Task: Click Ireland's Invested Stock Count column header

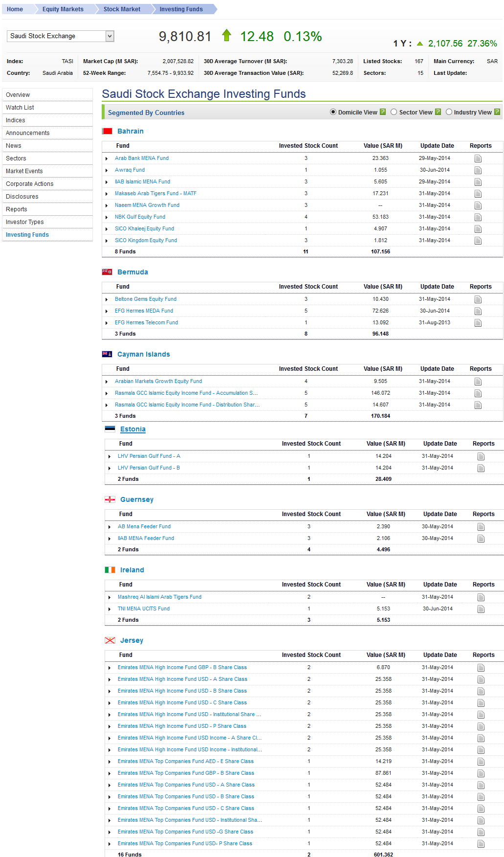Action: (x=311, y=585)
